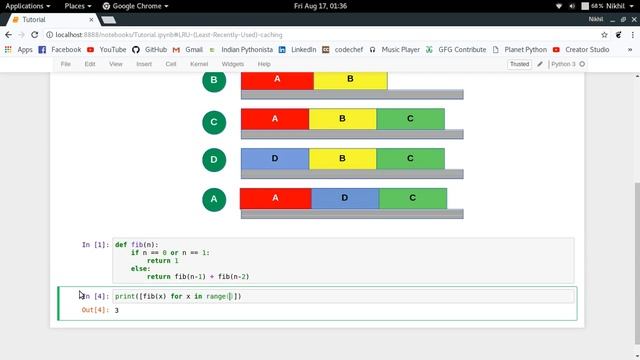Open the Planet Python bookmark
This screenshot has height=360, width=640.
(520, 49)
